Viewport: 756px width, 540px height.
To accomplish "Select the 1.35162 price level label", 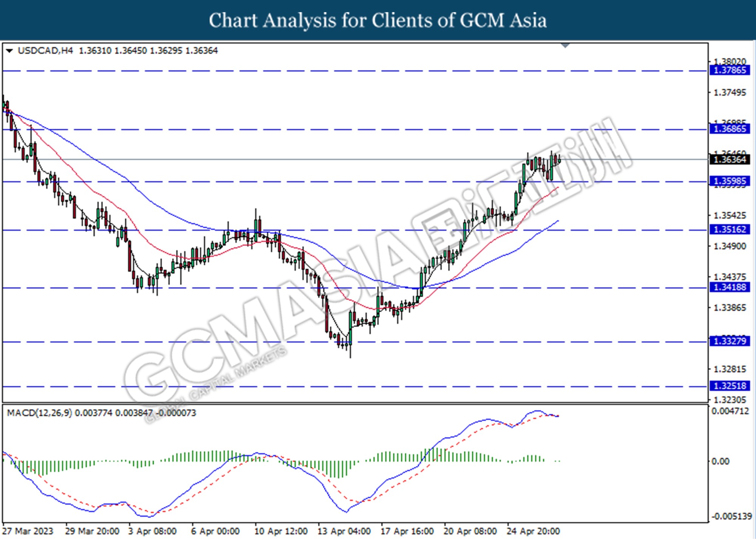I will [730, 230].
